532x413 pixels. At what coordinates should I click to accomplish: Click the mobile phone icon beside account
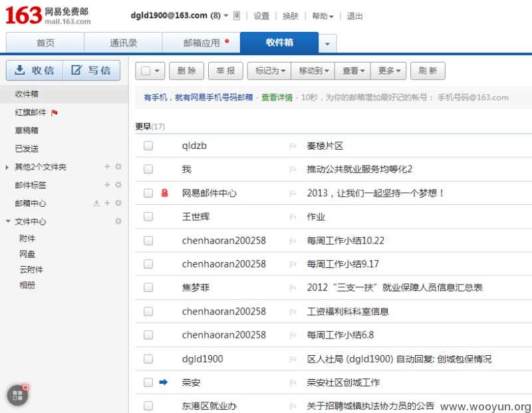pos(237,15)
